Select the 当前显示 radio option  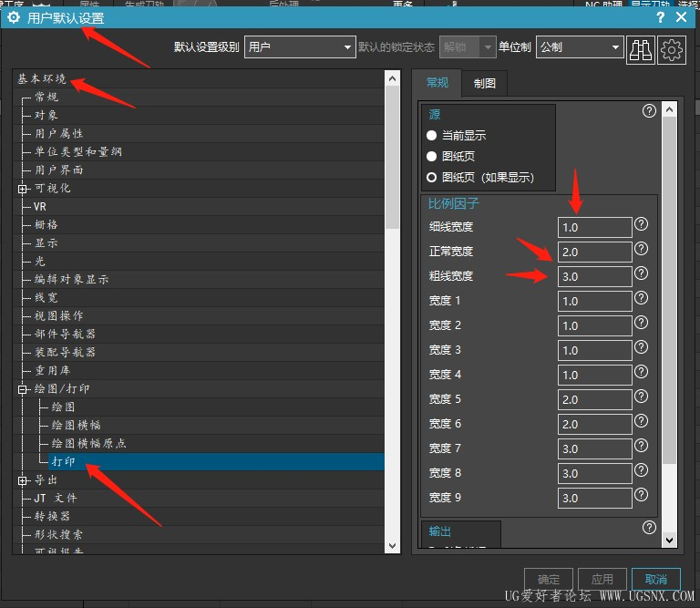click(x=431, y=135)
